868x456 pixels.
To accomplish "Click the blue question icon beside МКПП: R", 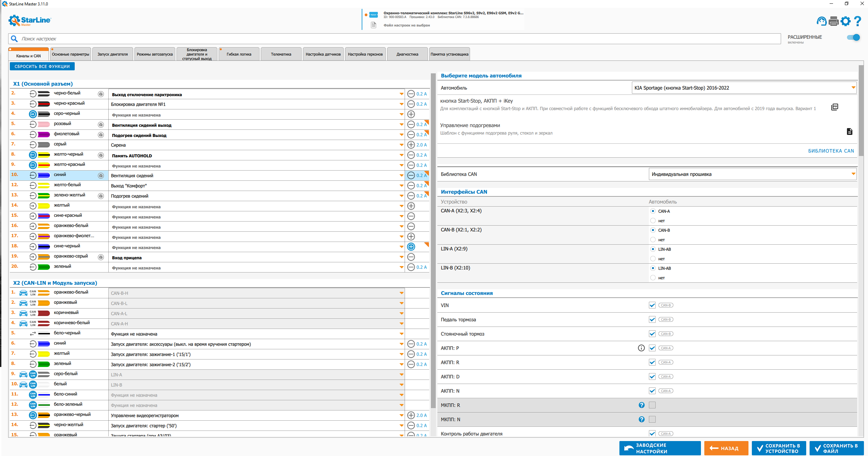I will pos(641,405).
